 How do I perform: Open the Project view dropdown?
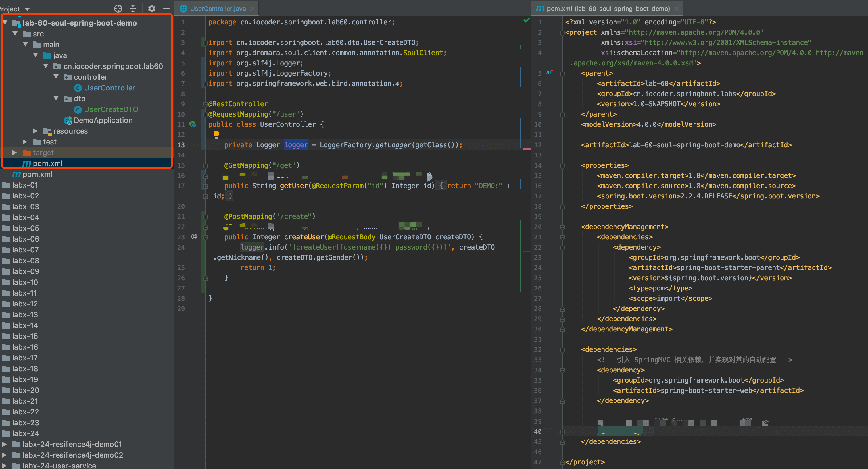27,9
